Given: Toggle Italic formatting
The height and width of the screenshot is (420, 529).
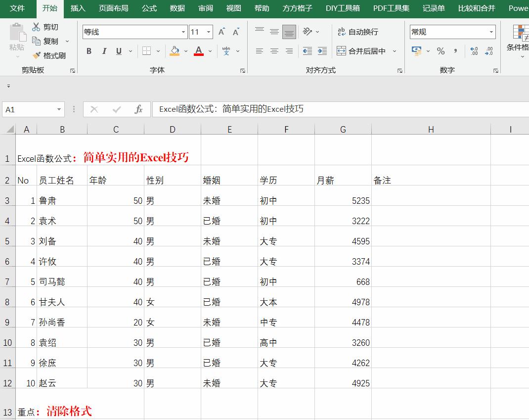Looking at the screenshot, I should click(104, 51).
